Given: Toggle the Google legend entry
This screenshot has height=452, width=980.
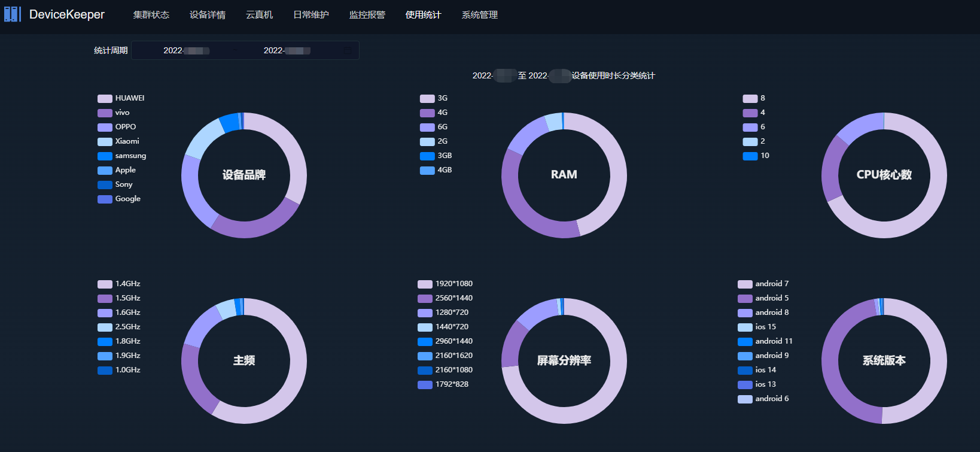Looking at the screenshot, I should [119, 199].
